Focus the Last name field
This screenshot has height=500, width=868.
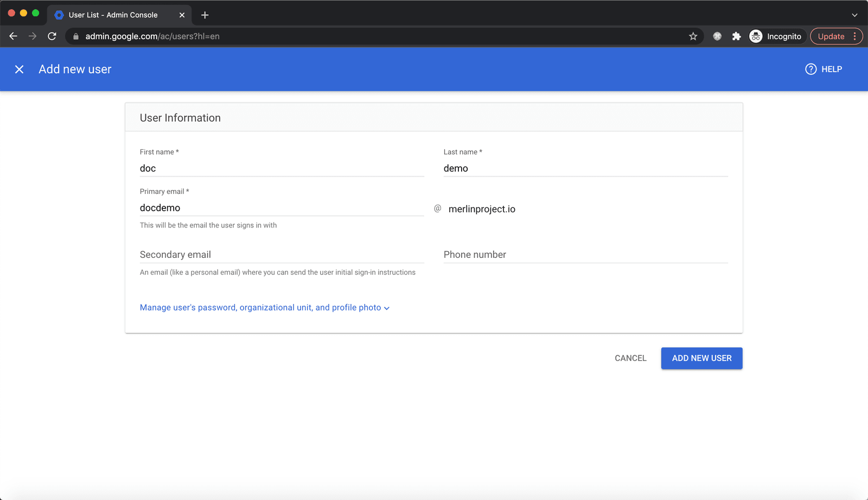point(585,168)
